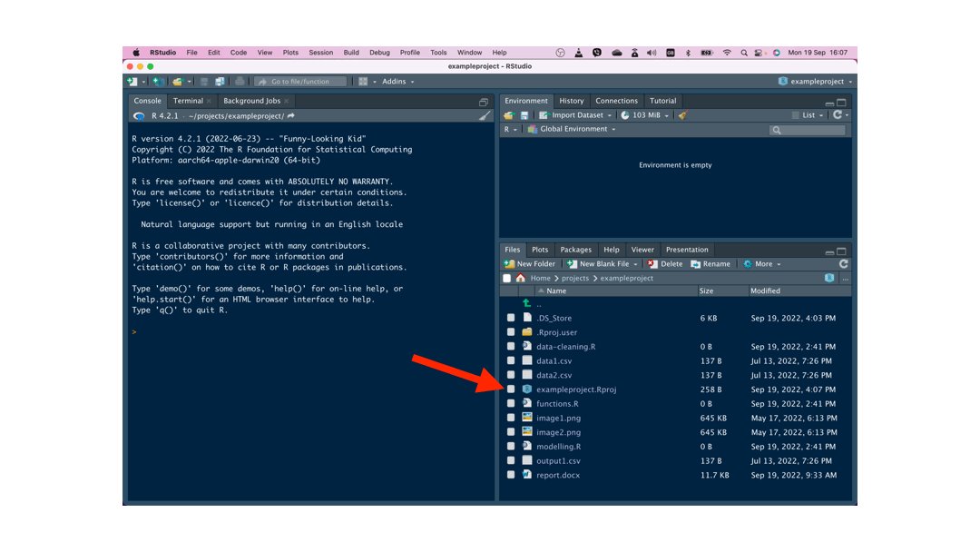
Task: Tick the checkbox for data1.csv
Action: [x=511, y=360]
